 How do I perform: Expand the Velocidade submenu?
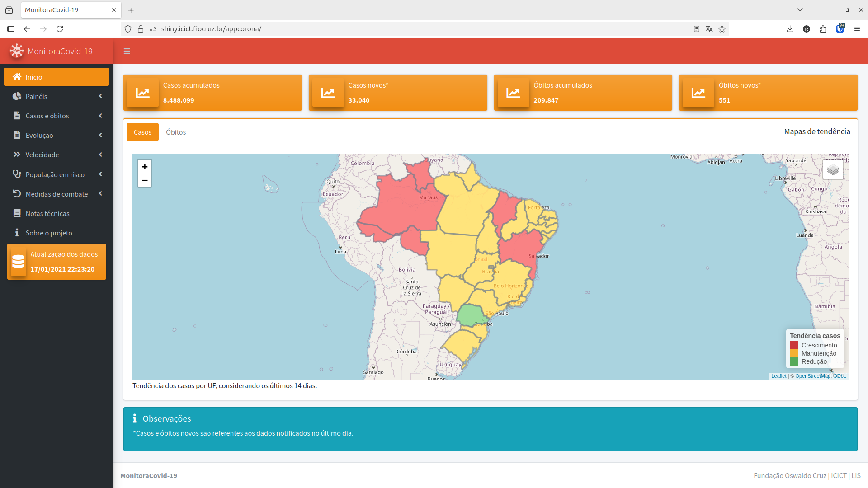tap(57, 155)
